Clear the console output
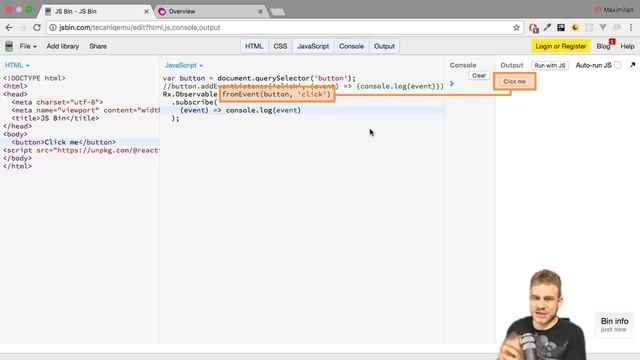This screenshot has height=360, width=640. (479, 76)
